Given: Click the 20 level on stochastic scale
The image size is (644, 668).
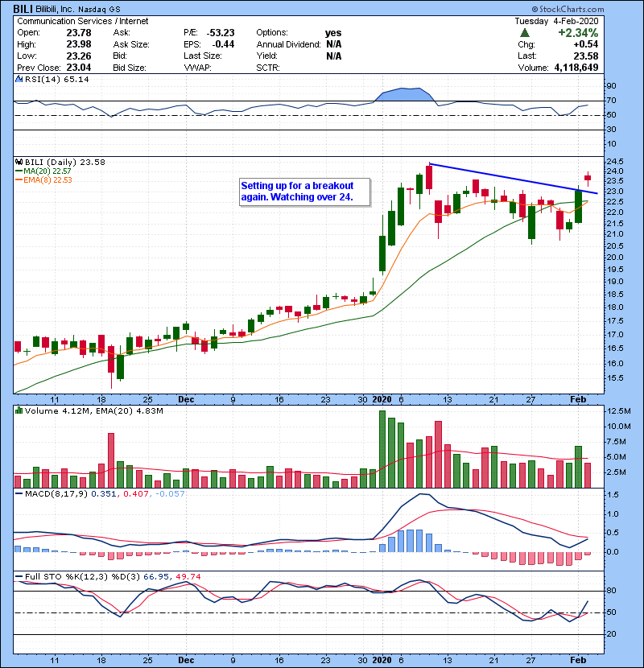Looking at the screenshot, I should (x=611, y=634).
